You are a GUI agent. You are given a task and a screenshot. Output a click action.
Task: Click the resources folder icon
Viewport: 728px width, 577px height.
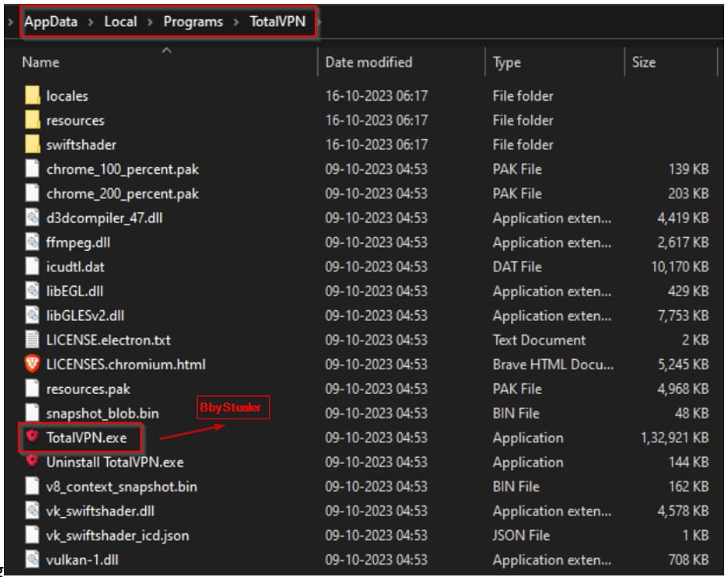pos(32,120)
